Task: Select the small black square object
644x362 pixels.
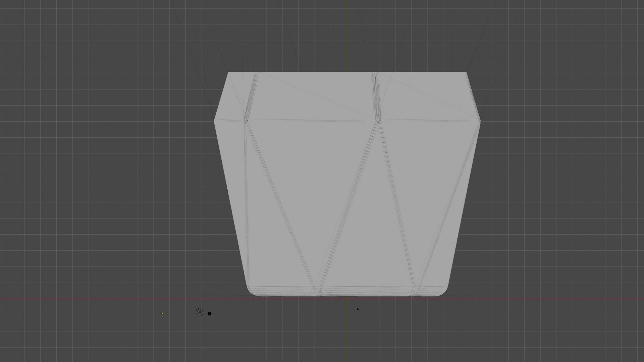Action: pos(209,314)
